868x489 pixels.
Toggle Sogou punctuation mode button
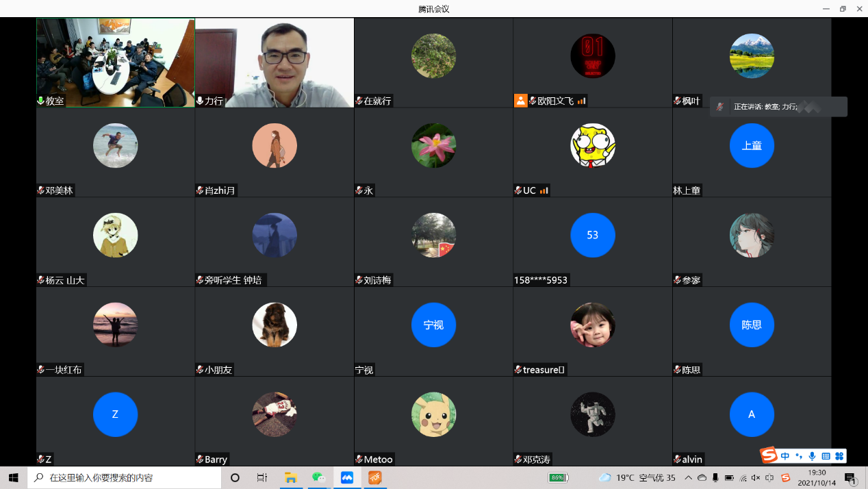coord(798,455)
